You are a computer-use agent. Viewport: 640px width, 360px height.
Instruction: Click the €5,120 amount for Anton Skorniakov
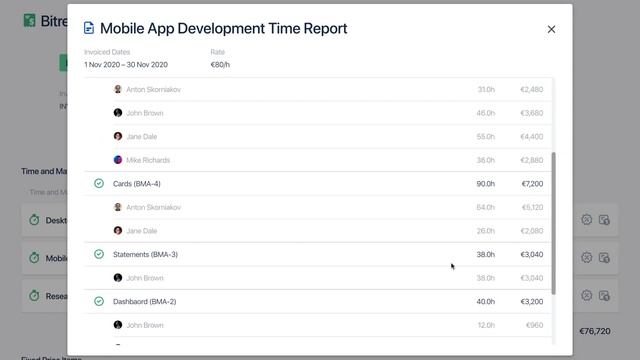click(x=533, y=207)
